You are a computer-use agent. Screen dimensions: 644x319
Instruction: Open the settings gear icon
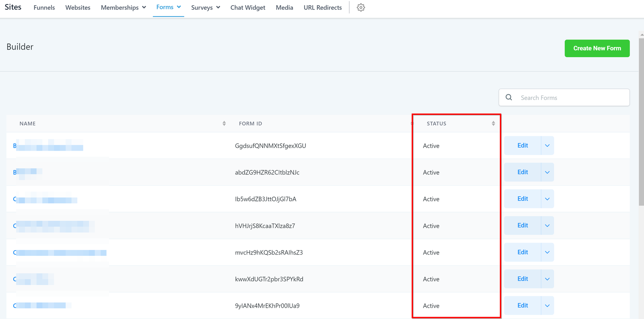point(361,8)
